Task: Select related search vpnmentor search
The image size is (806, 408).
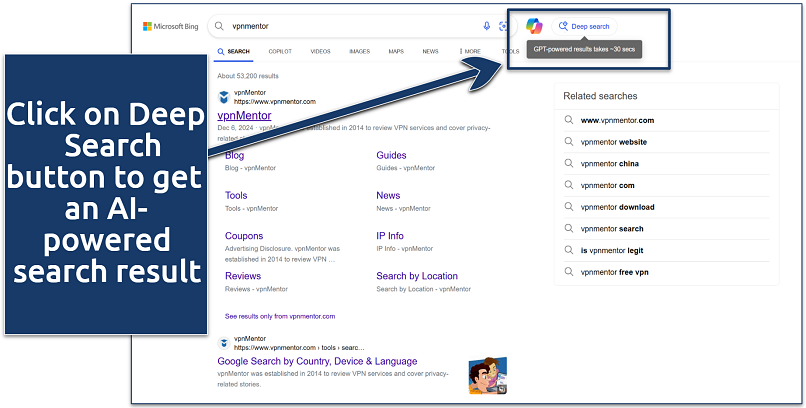Action: pyautogui.click(x=612, y=229)
